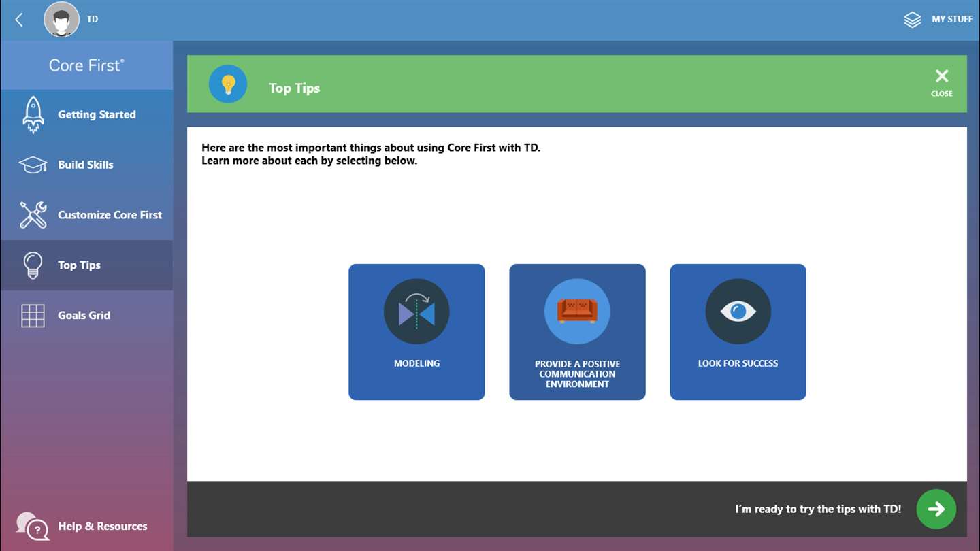This screenshot has width=980, height=551.
Task: Go back using the left arrow
Action: pos(19,20)
